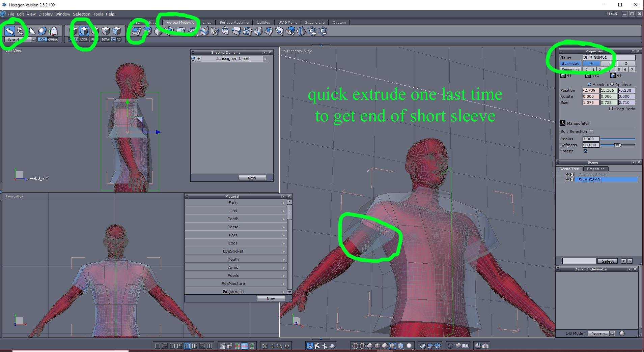Switch to single viewport layout
Image resolution: width=644 pixels, height=352 pixels.
(158, 346)
